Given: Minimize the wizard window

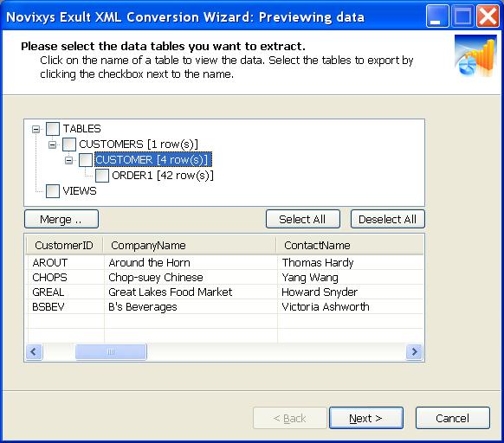Looking at the screenshot, I should tap(437, 16).
